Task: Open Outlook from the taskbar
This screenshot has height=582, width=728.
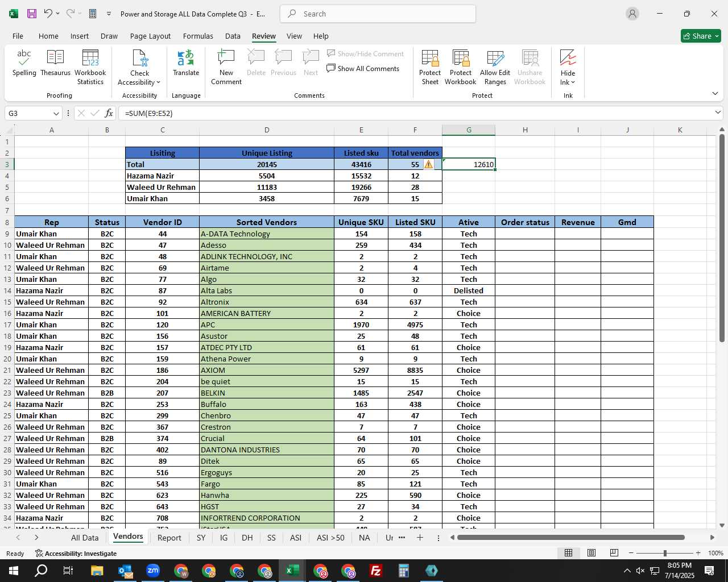Action: click(125, 571)
